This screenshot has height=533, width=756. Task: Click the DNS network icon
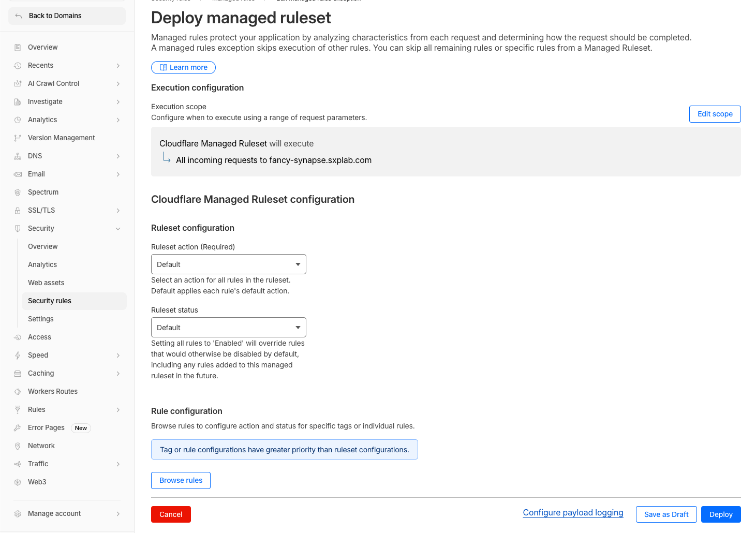(18, 156)
